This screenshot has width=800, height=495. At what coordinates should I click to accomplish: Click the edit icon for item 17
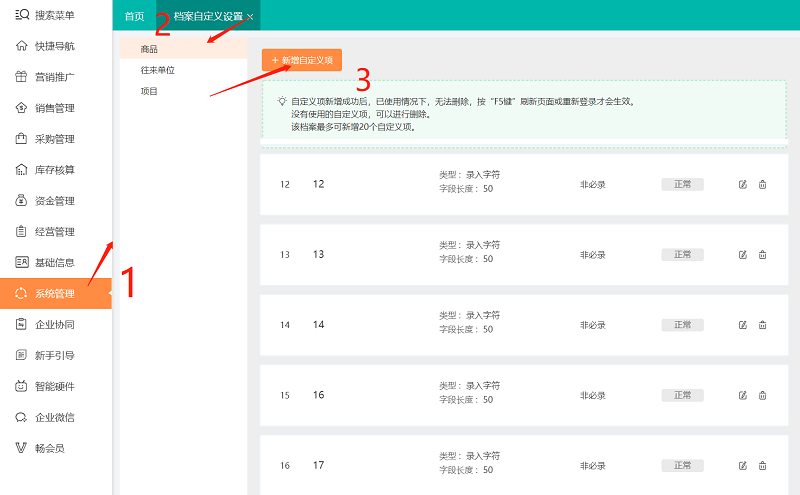742,465
